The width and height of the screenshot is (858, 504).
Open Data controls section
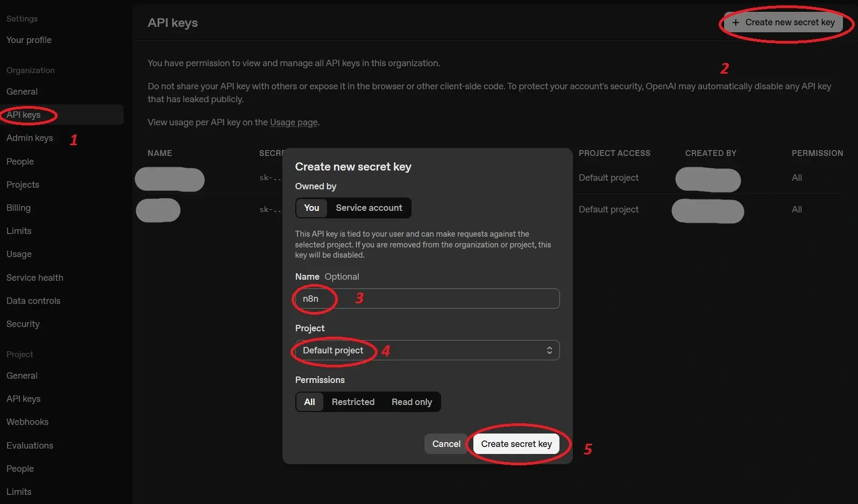coord(33,301)
